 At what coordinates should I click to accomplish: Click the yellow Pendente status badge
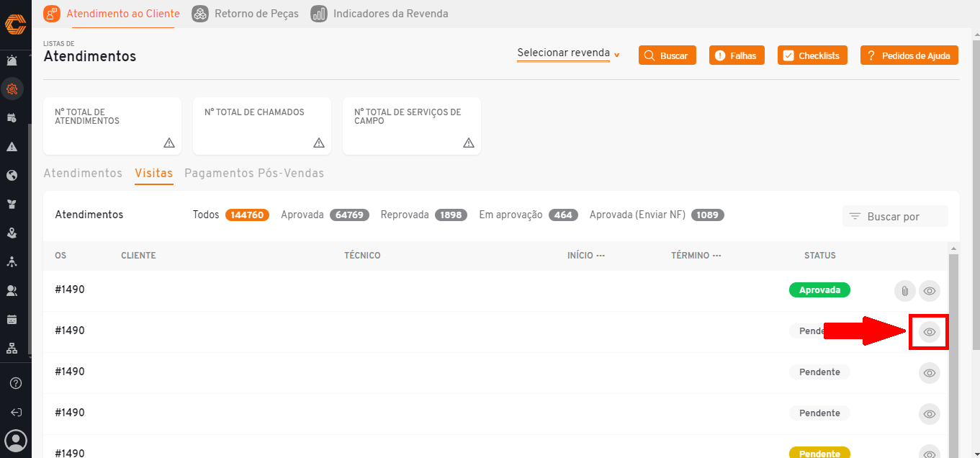pyautogui.click(x=819, y=453)
